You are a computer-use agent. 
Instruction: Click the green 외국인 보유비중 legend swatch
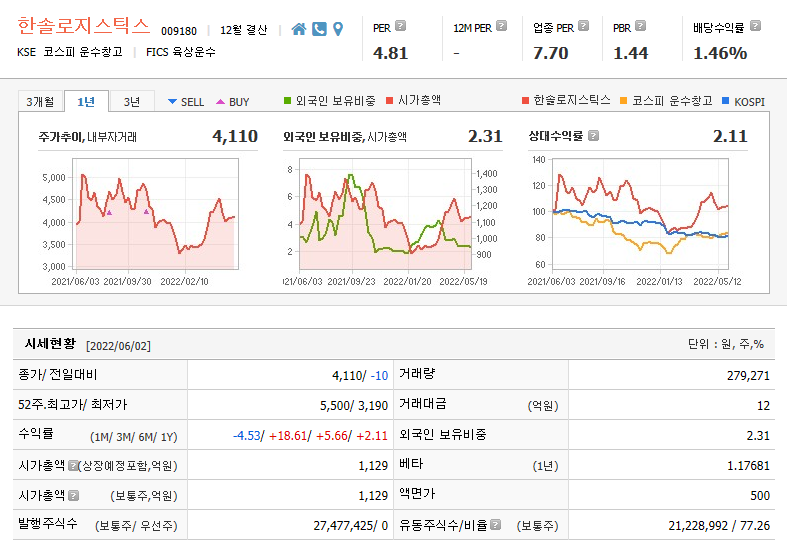pos(288,101)
